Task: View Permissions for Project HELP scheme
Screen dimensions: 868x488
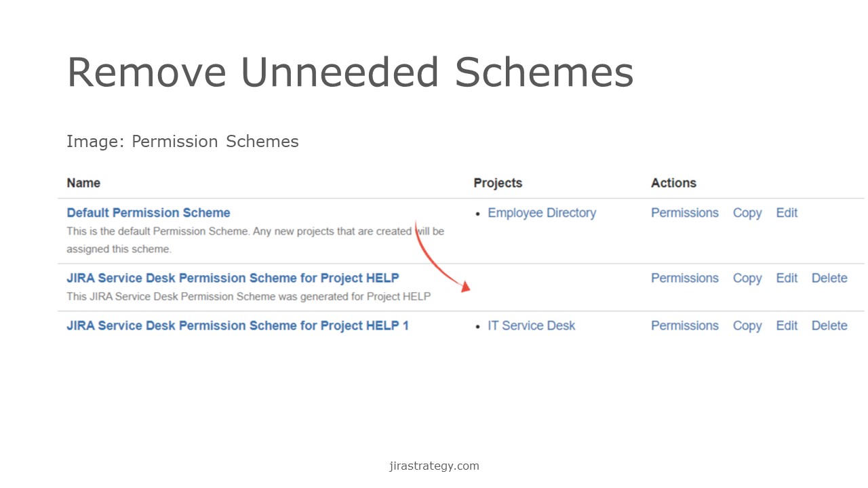Action: click(x=685, y=278)
